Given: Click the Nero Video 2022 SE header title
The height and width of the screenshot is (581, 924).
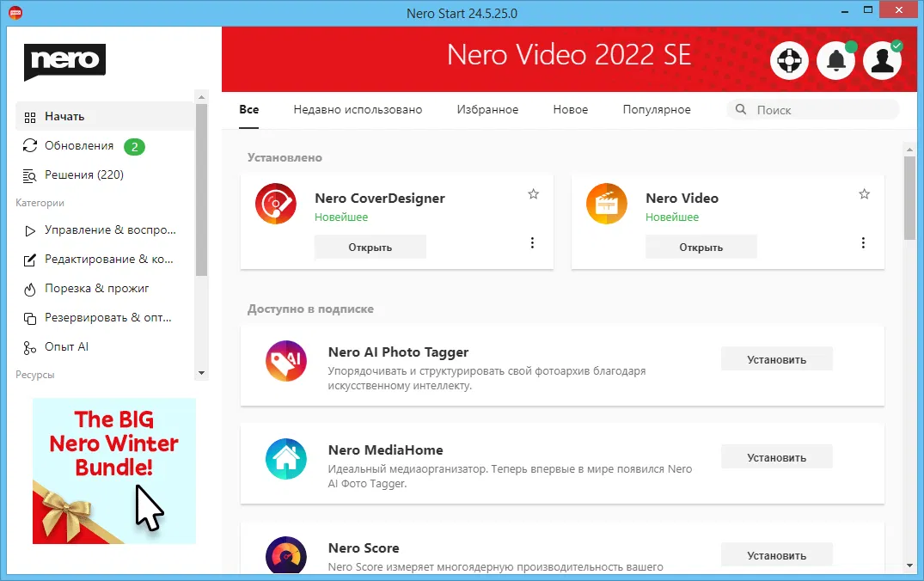Looking at the screenshot, I should [569, 55].
